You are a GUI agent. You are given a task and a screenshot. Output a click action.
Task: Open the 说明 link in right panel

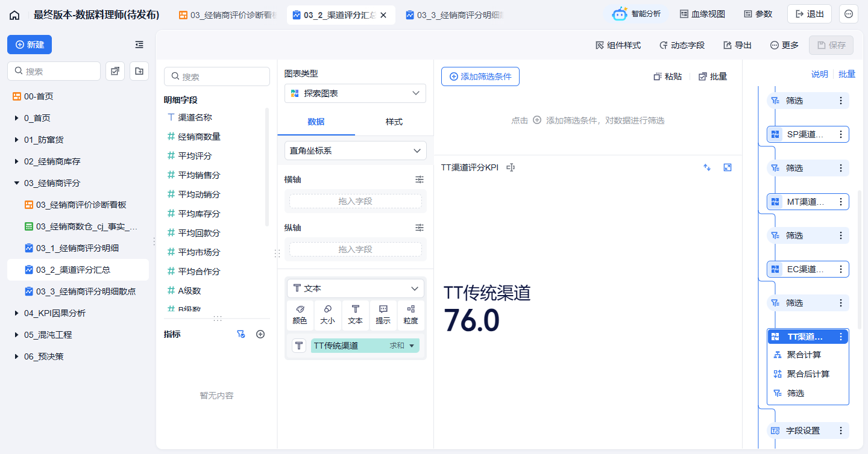click(x=820, y=74)
